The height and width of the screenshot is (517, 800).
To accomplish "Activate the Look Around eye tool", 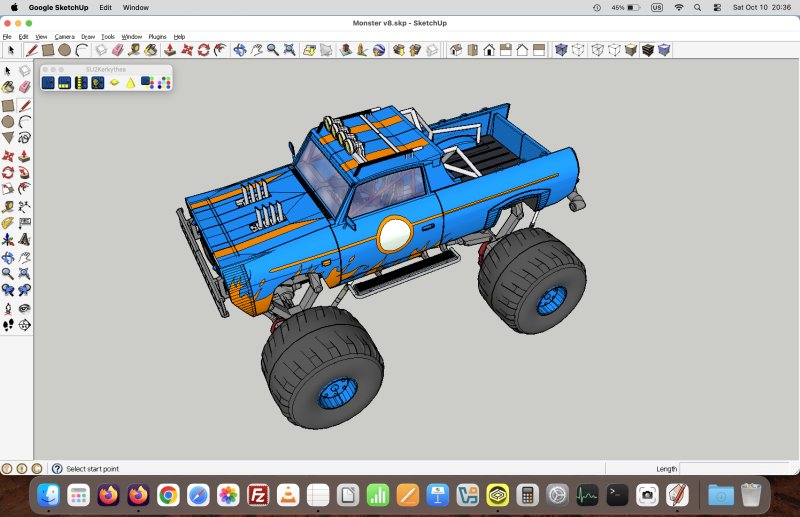I will click(24, 308).
